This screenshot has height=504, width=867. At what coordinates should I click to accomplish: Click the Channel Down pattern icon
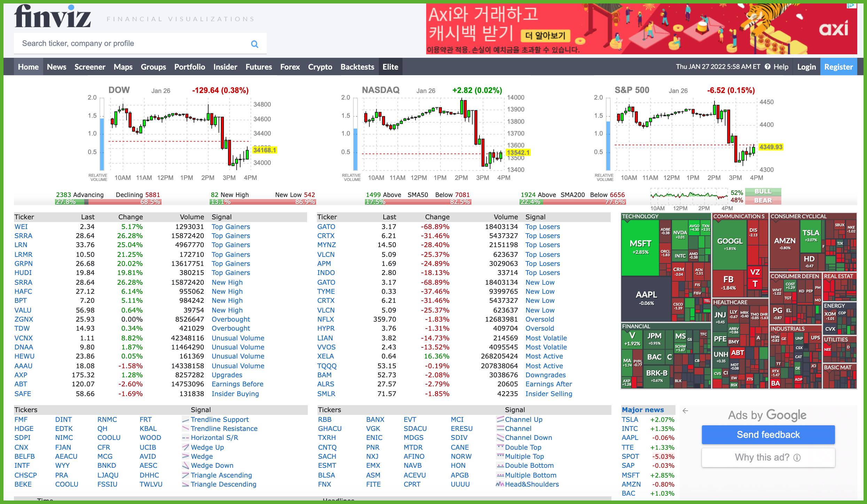click(x=500, y=438)
